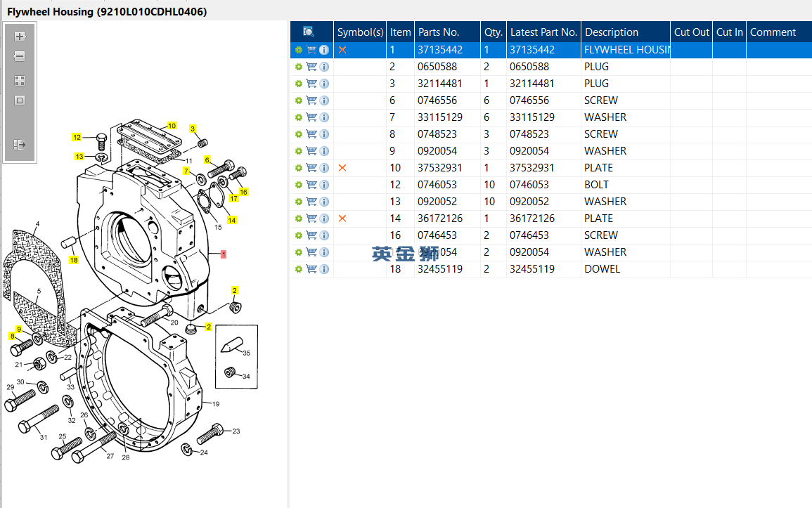The height and width of the screenshot is (508, 812).
Task: Select callout 8 on the diagram
Action: pyautogui.click(x=13, y=336)
